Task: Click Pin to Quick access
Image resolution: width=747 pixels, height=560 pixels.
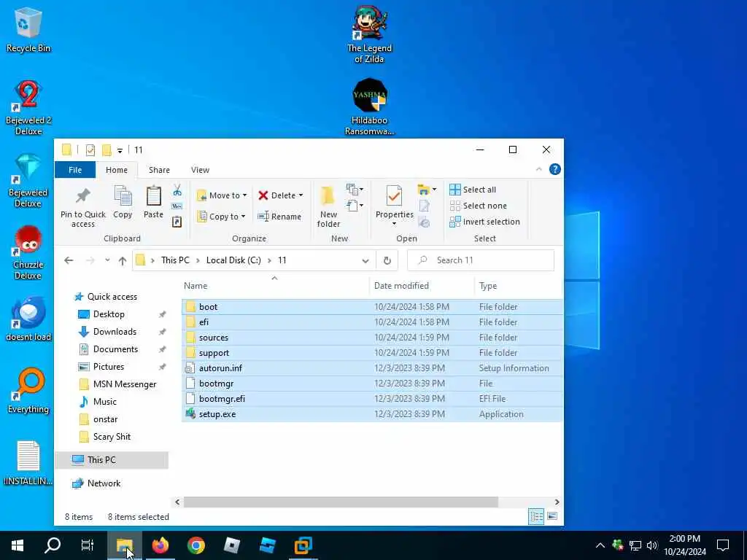Action: point(83,208)
